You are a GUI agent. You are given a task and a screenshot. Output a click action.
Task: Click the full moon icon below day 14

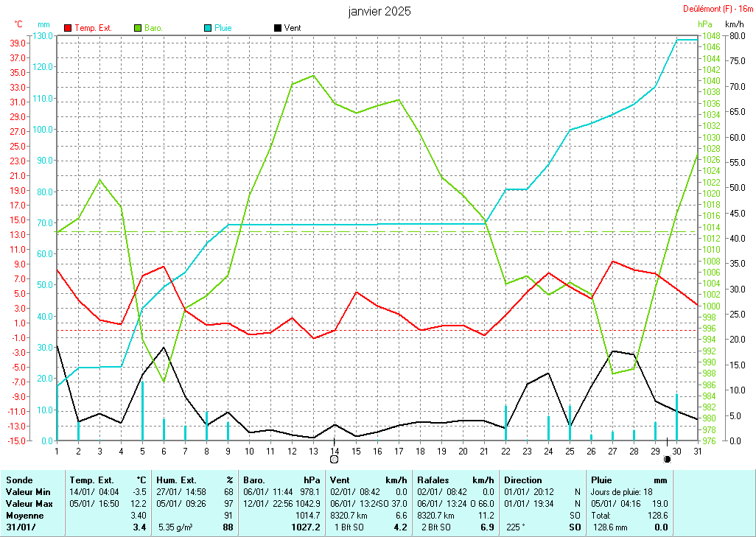coord(334,460)
